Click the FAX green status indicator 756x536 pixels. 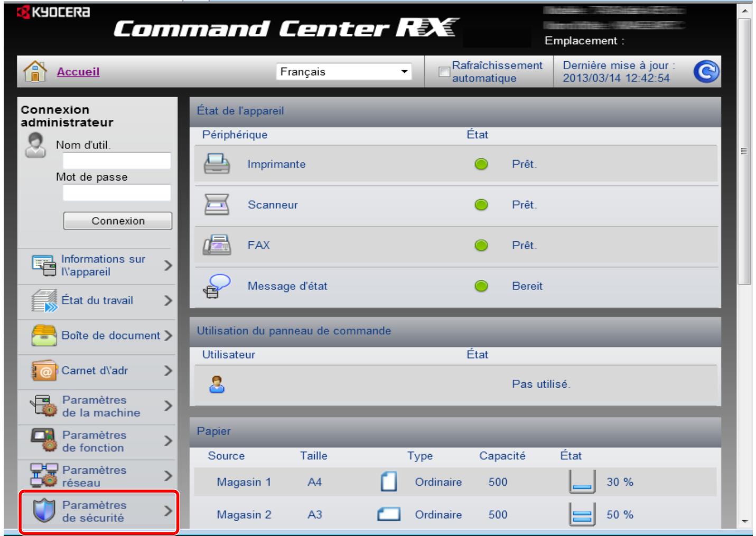(481, 246)
